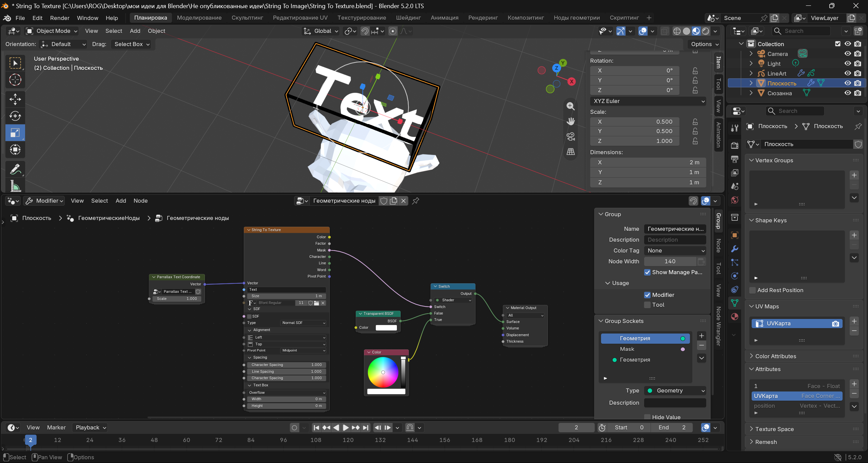Click the viewport Options button
Screen dimensions: 868x463
(x=704, y=44)
